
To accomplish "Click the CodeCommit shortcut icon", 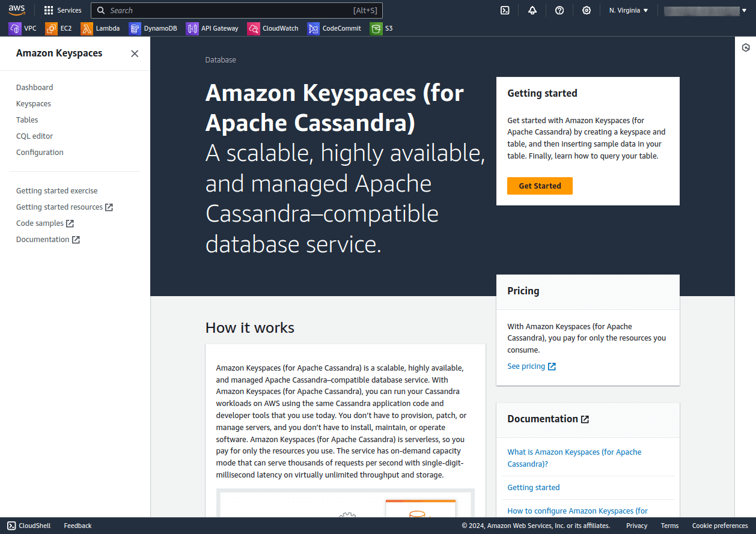I will tap(313, 28).
